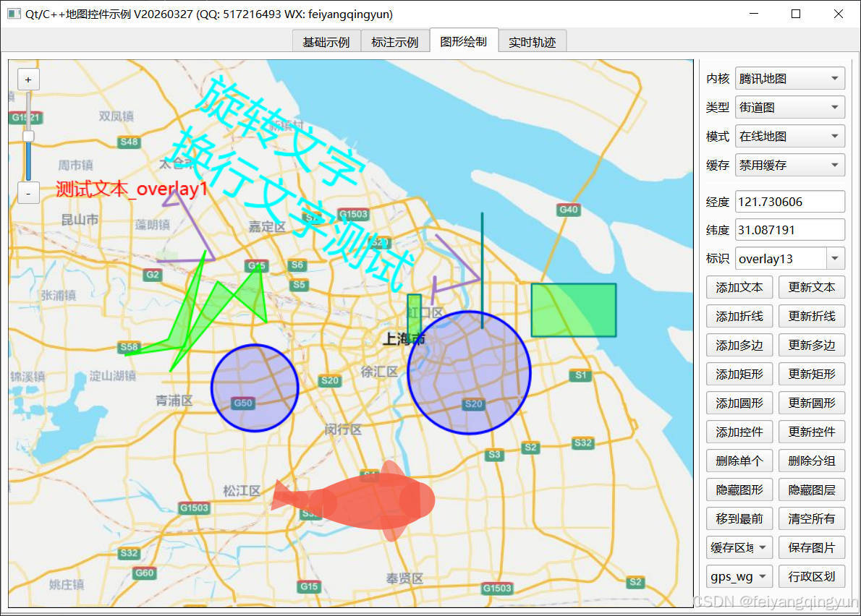This screenshot has height=616, width=861.
Task: Click the 更新多边 button
Action: (x=812, y=346)
